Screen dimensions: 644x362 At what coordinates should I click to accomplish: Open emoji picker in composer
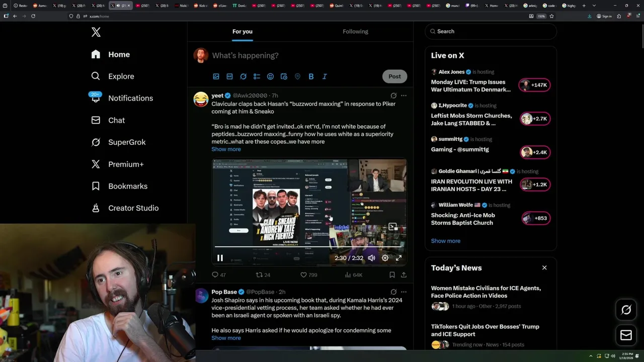270,76
